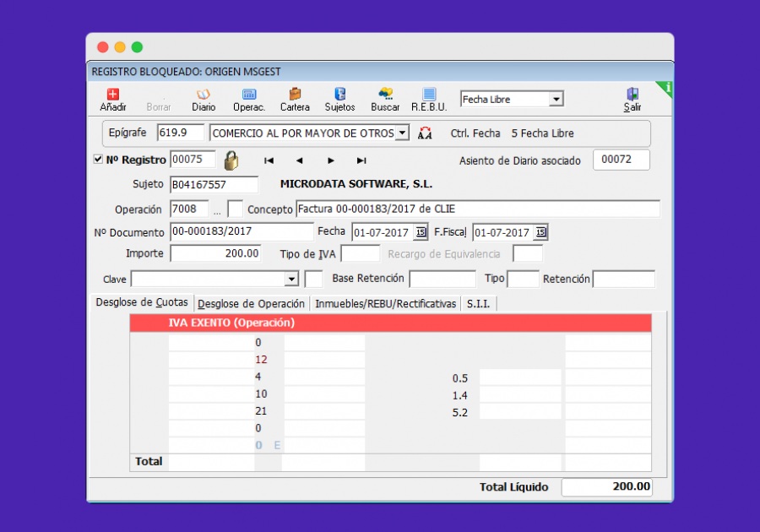Go to previous record arrow
The width and height of the screenshot is (760, 532).
(x=300, y=160)
